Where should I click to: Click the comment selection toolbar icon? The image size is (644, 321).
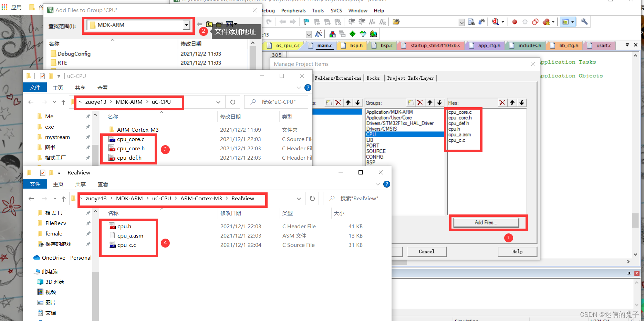372,22
